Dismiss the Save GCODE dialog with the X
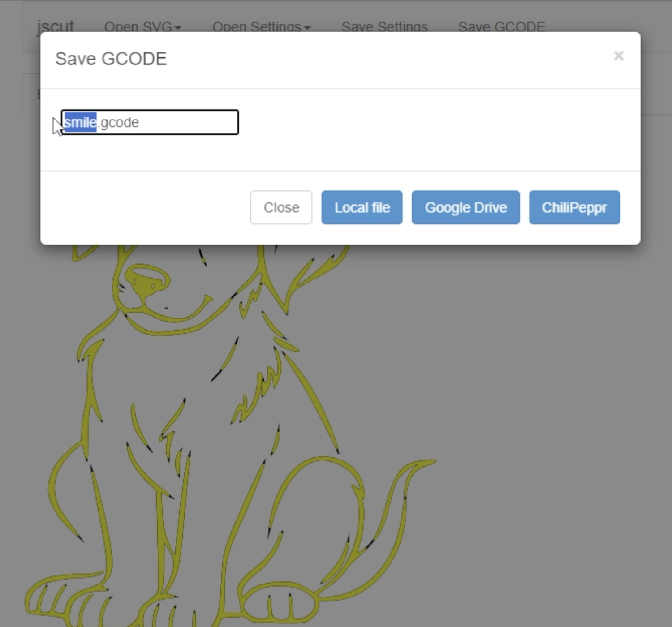 [x=619, y=56]
